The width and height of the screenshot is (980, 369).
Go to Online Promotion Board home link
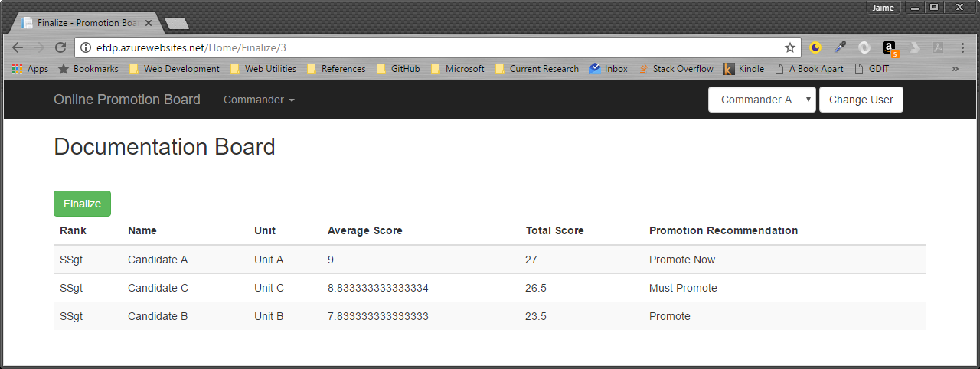tap(127, 100)
